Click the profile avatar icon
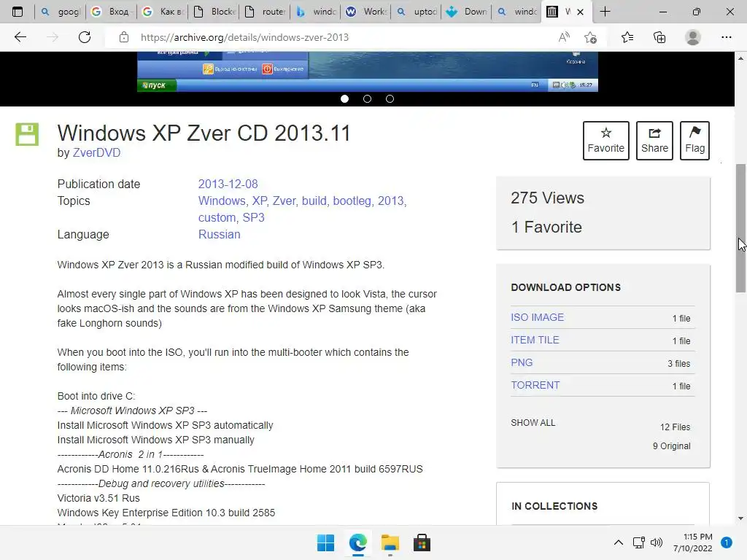The width and height of the screenshot is (747, 560). click(x=693, y=37)
